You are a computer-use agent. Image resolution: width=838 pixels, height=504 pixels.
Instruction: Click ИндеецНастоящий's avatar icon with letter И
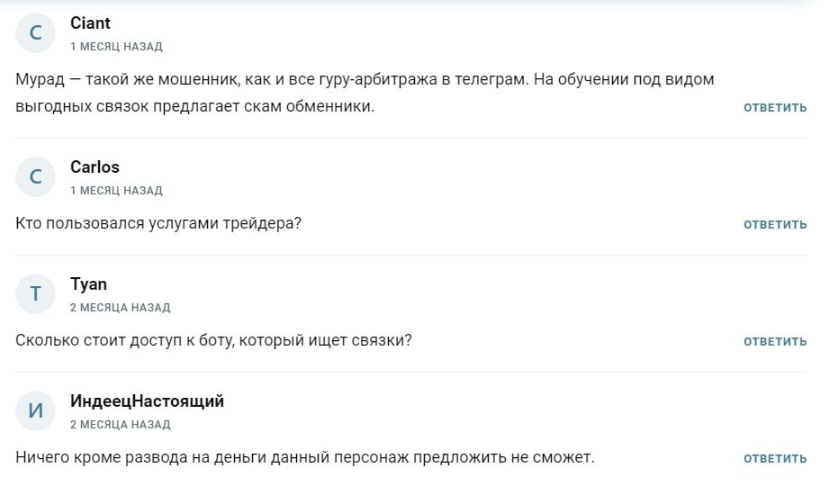pos(36,411)
